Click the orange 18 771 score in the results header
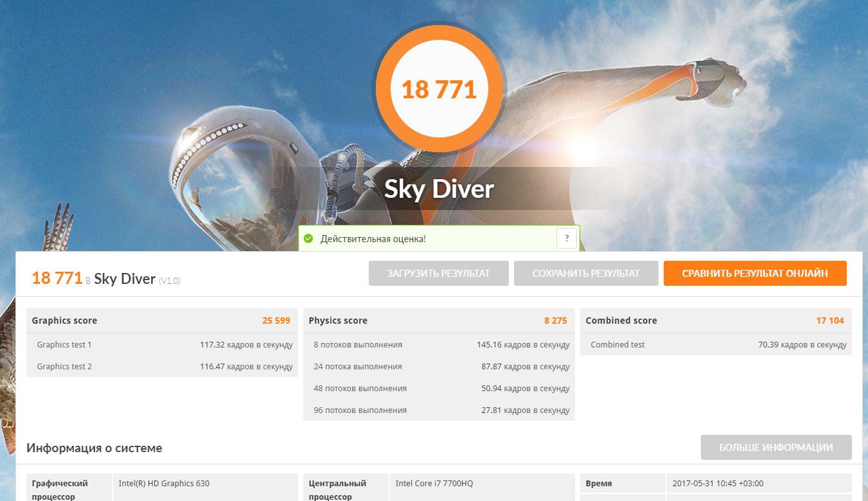Screen dimensions: 868x501 click(x=57, y=278)
